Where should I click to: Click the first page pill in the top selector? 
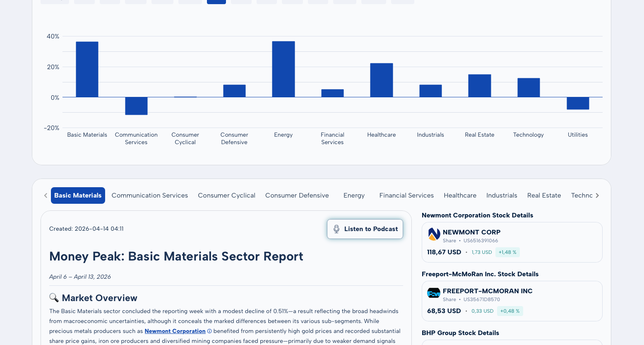(55, 2)
